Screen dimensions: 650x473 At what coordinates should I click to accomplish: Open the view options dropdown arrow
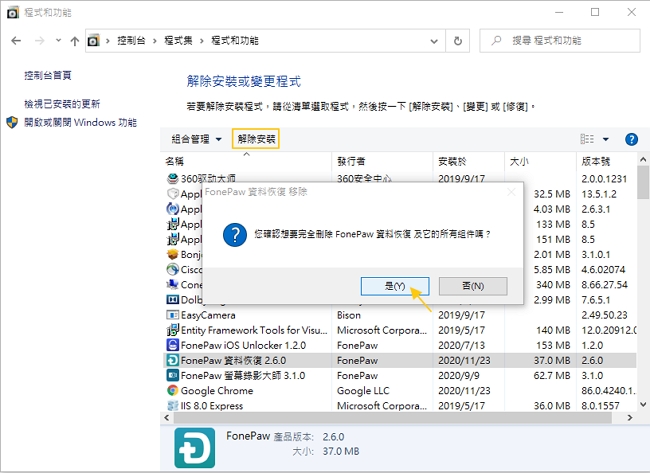[606, 139]
